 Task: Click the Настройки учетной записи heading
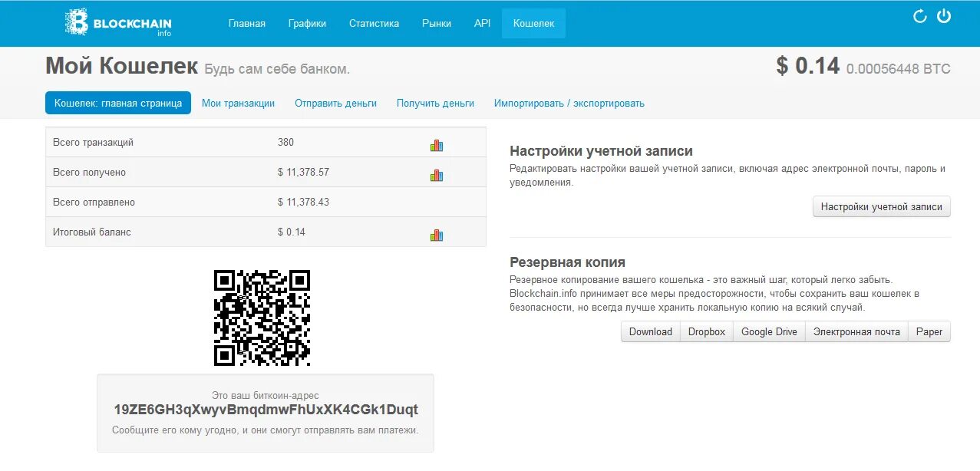click(601, 151)
